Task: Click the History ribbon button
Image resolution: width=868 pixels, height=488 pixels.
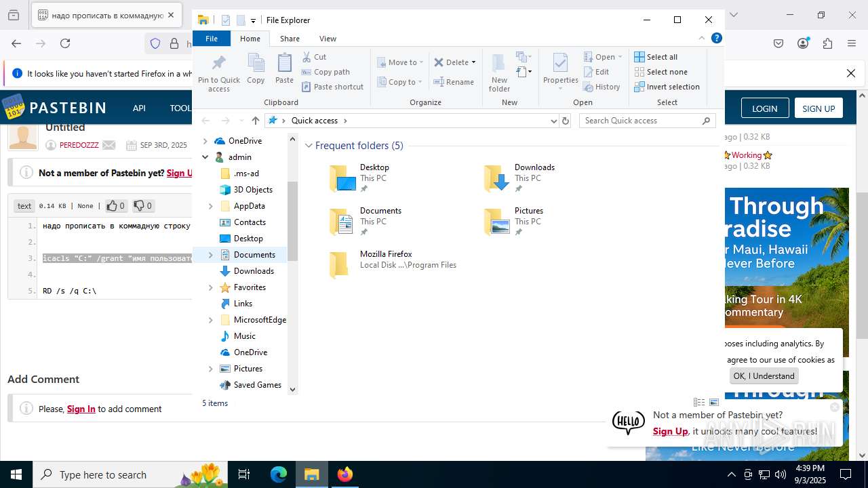Action: [601, 87]
